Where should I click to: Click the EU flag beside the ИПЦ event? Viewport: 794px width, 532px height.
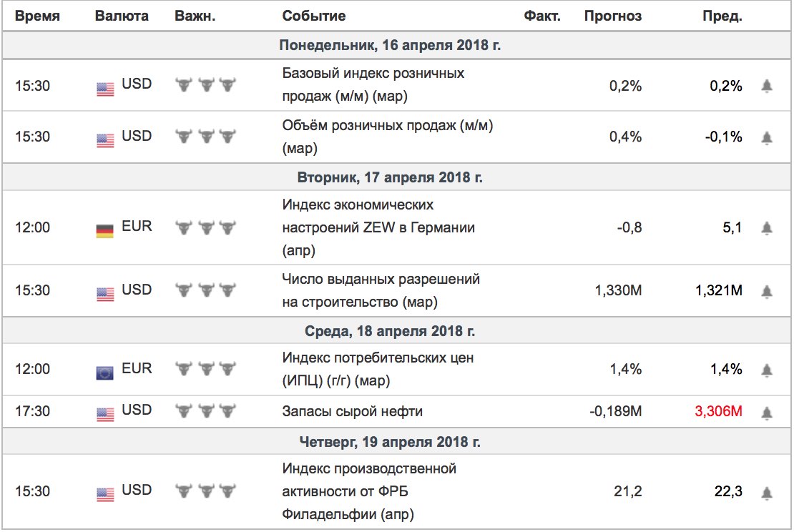tap(105, 373)
